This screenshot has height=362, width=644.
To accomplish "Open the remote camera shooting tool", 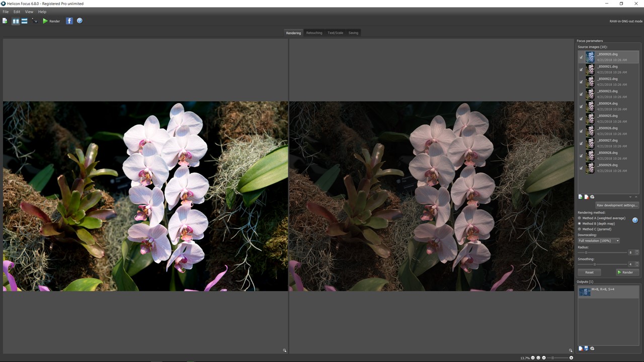I will click(x=35, y=21).
